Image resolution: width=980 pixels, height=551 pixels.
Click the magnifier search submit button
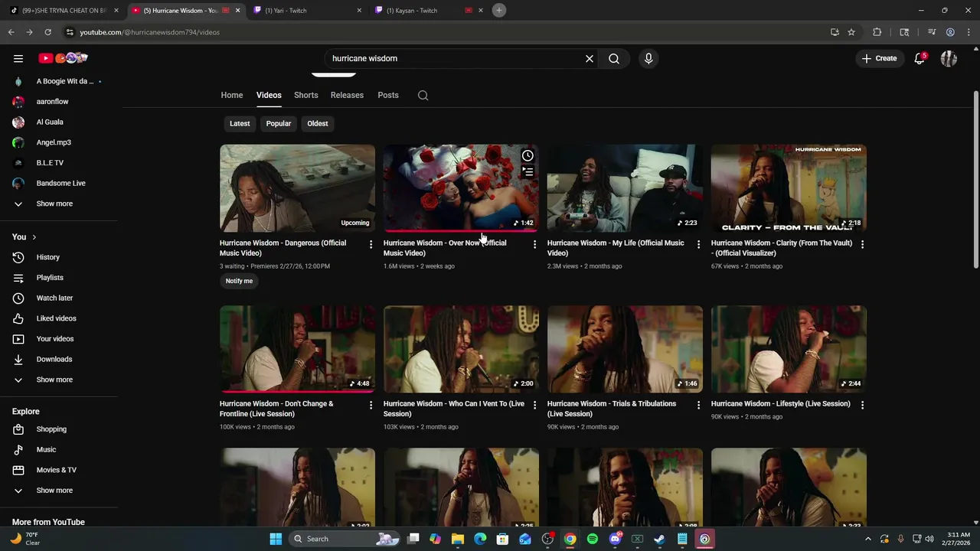coord(614,58)
